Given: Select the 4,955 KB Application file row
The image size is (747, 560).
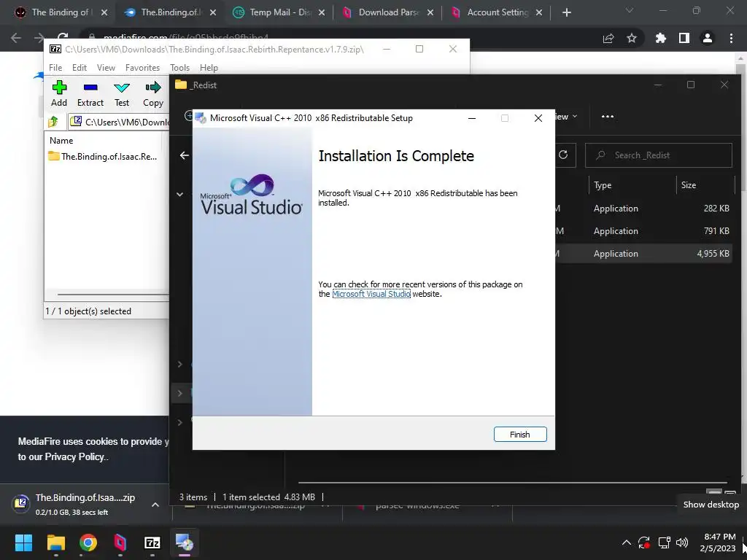Looking at the screenshot, I should pyautogui.click(x=643, y=253).
